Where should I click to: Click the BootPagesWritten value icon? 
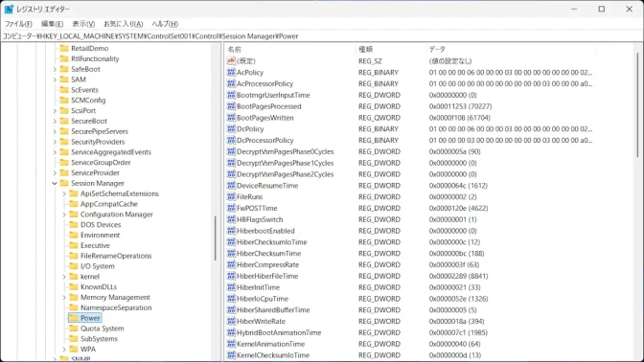click(231, 118)
